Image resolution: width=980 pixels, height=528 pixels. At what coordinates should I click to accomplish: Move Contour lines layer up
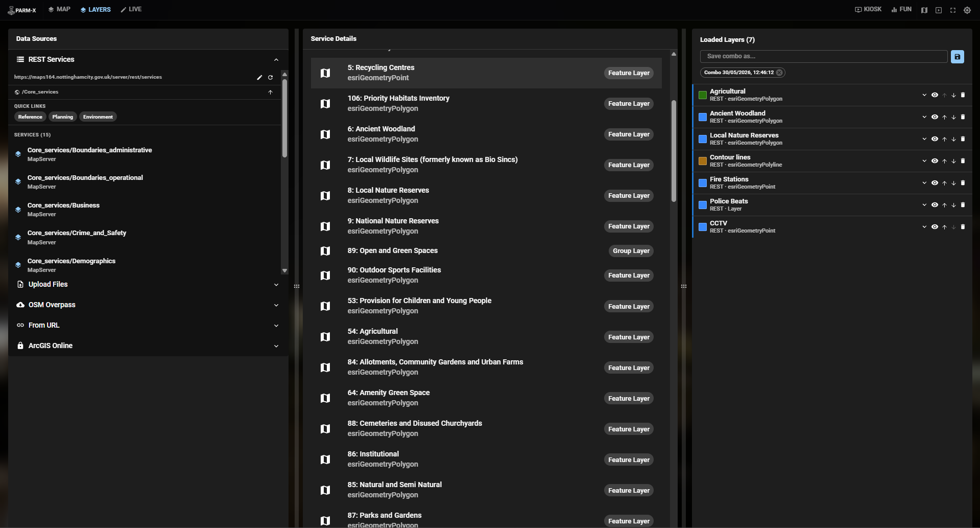tap(945, 161)
